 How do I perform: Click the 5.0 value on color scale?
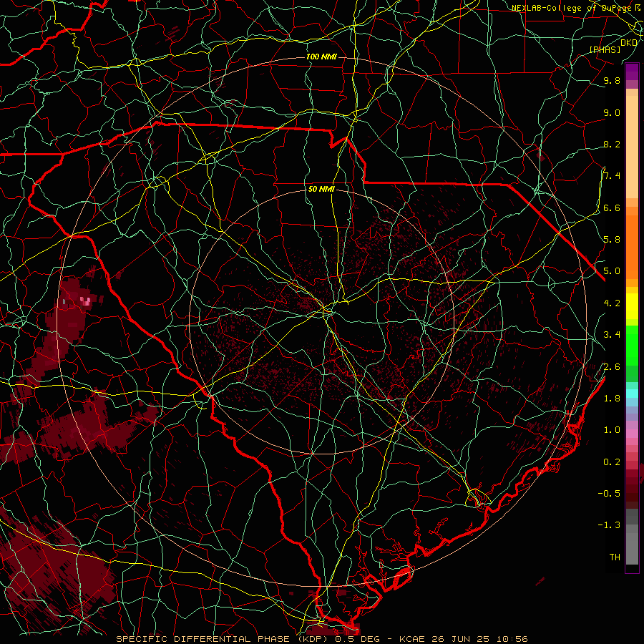[612, 271]
